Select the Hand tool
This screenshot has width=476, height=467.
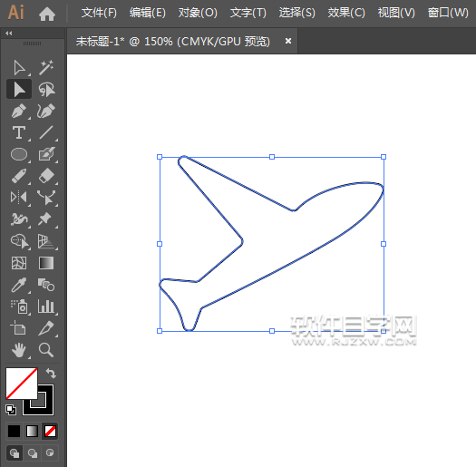point(19,350)
